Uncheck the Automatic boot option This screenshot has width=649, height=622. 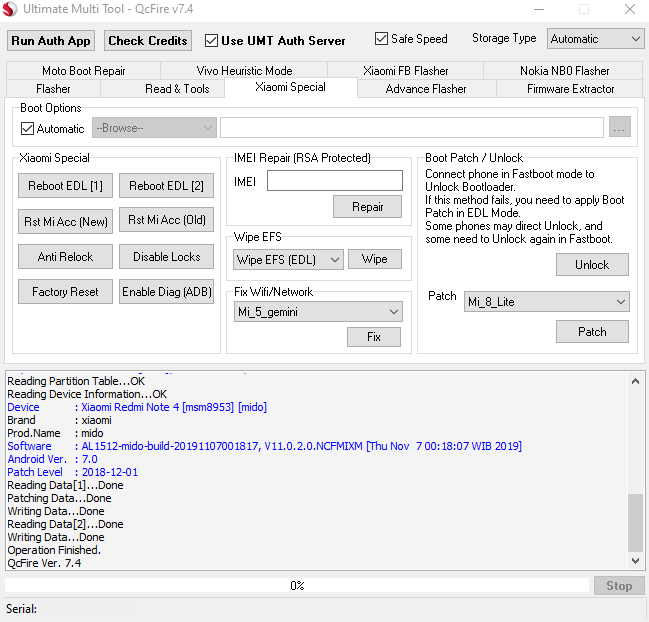[x=27, y=129]
